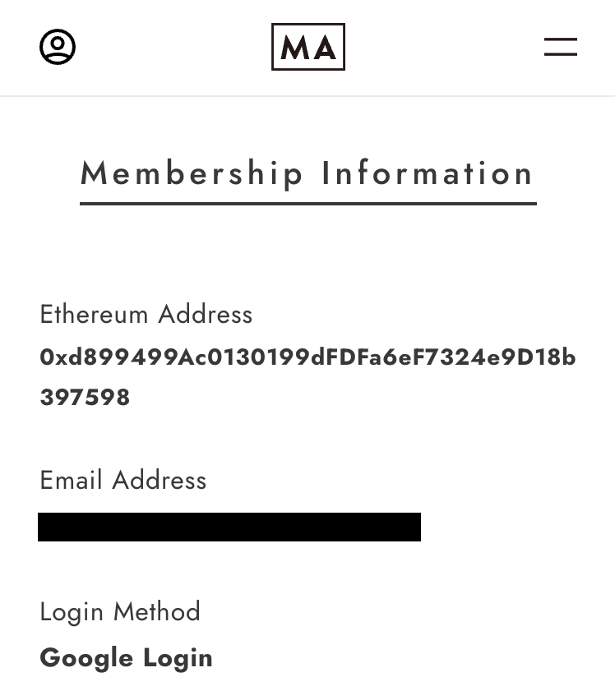This screenshot has width=615, height=700.
Task: Click the bottom bar of the hamburger icon
Action: pyautogui.click(x=560, y=55)
